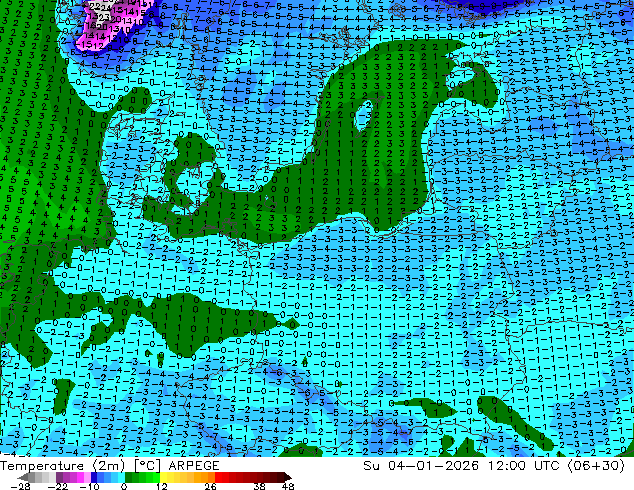Click the dark blue swatch above -10
This screenshot has width=634, height=490.
click(94, 477)
